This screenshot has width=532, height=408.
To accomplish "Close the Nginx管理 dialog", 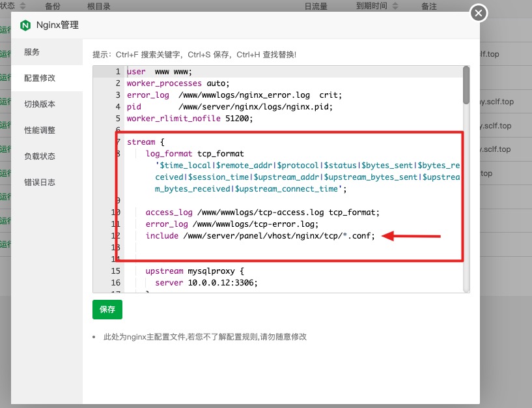I will tap(479, 13).
